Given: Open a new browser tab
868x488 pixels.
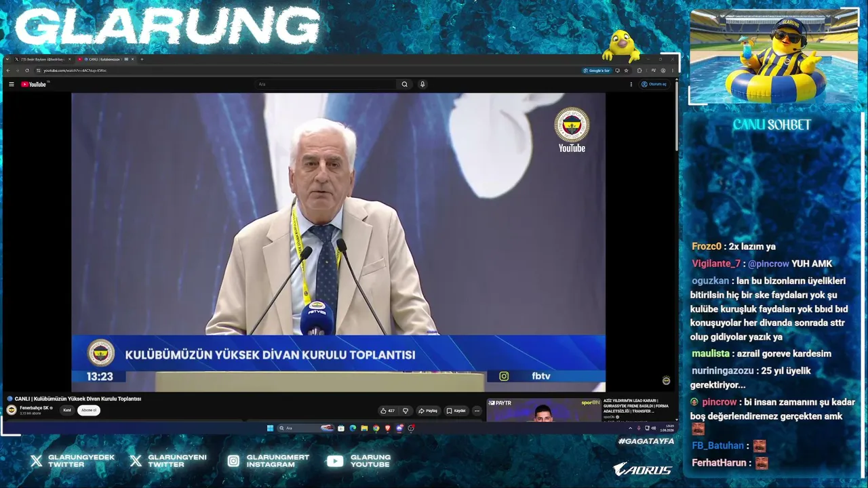Looking at the screenshot, I should [142, 60].
